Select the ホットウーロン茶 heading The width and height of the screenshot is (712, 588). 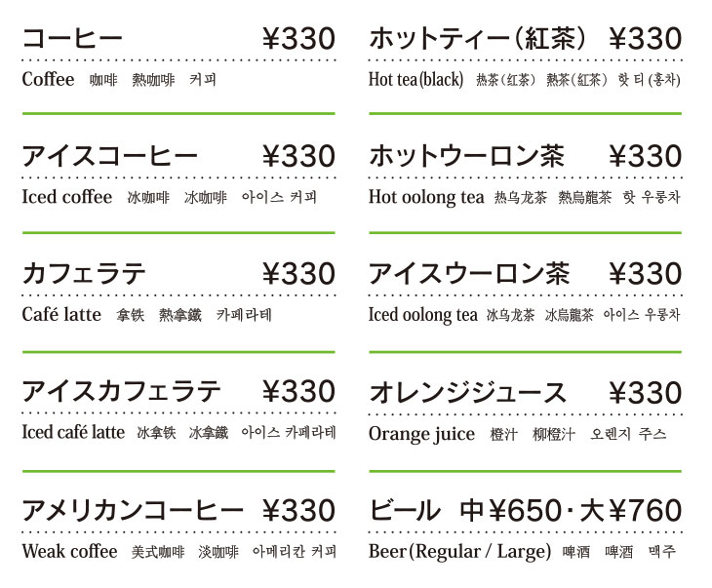(467, 156)
